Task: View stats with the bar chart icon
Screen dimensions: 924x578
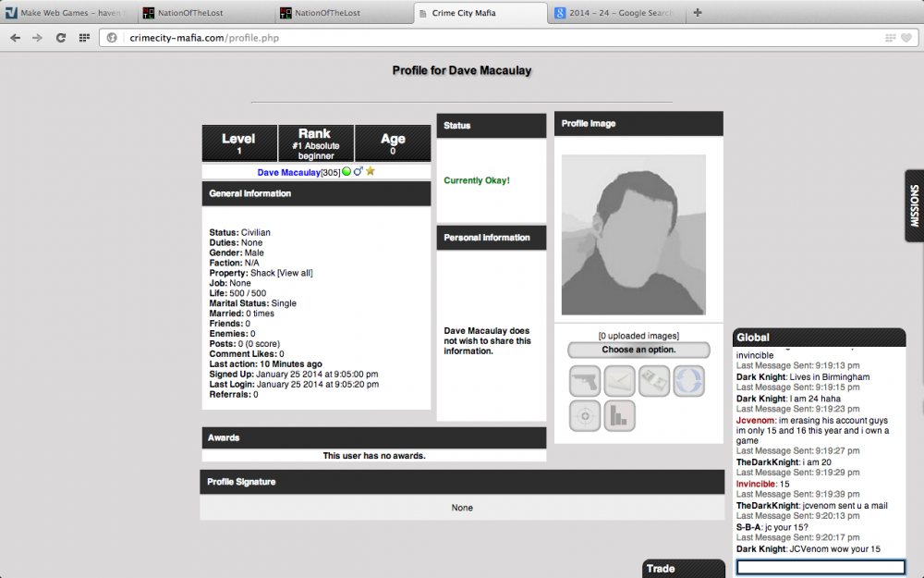Action: (x=619, y=416)
